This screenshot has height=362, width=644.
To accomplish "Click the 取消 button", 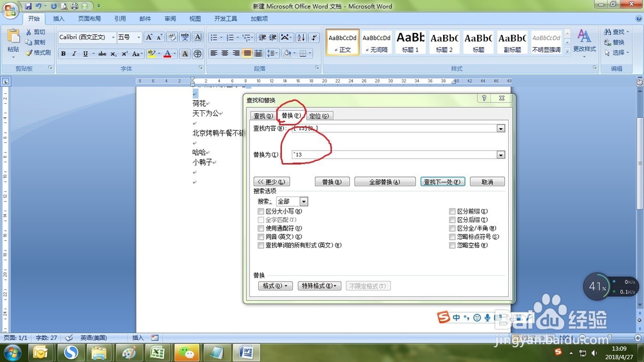I will [487, 182].
